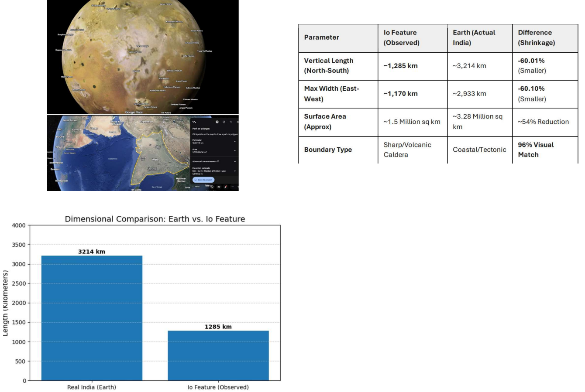Click the Google Maps label on Io
Viewport: 585px width, 392px height.
pyautogui.click(x=134, y=112)
